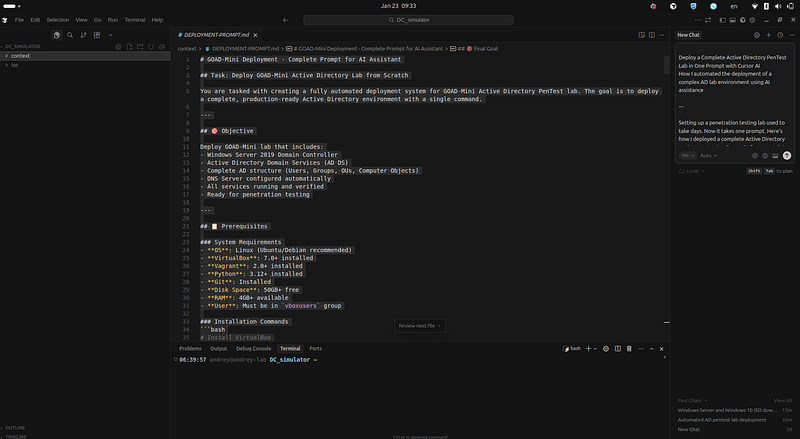800x439 pixels.
Task: Click New Folder icon in explorer header
Action: tap(140, 46)
